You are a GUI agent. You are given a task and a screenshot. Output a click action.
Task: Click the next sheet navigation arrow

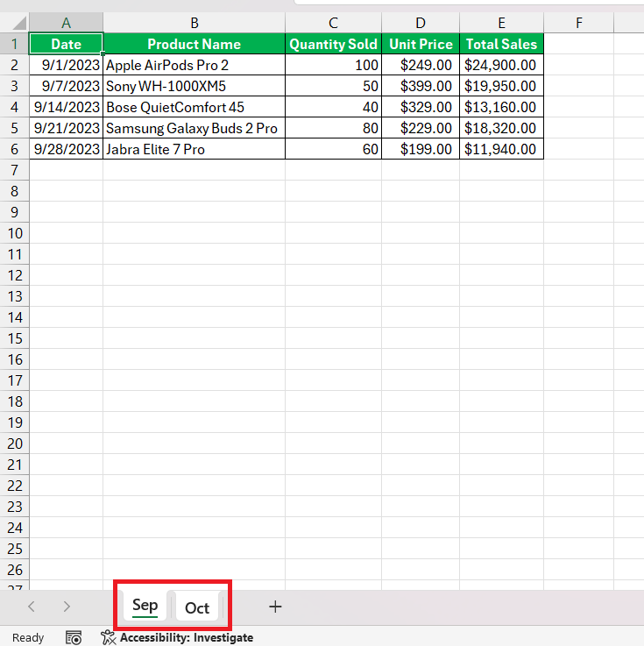(67, 607)
